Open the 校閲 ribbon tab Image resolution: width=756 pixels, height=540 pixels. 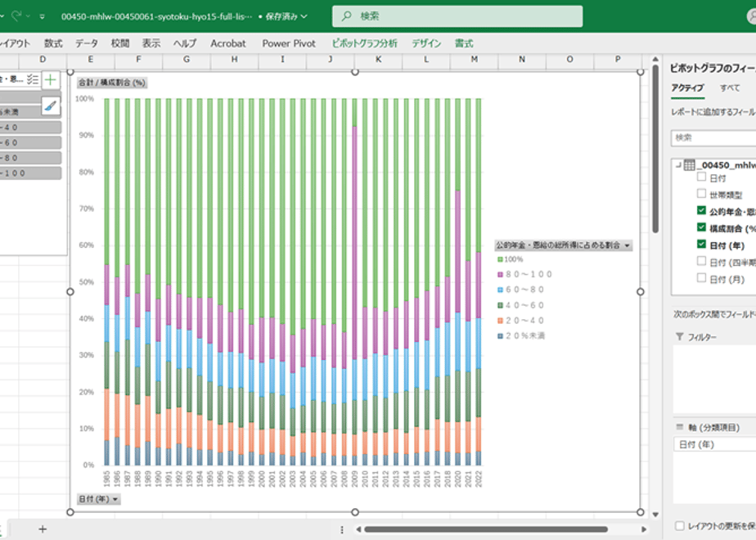click(120, 43)
